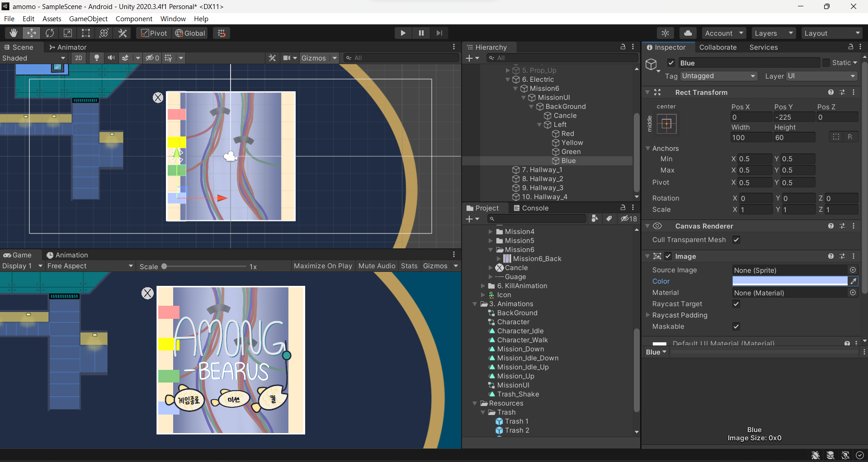Toggle scene grid visibility icon
Viewport: 868px width, 462px height.
coord(168,58)
